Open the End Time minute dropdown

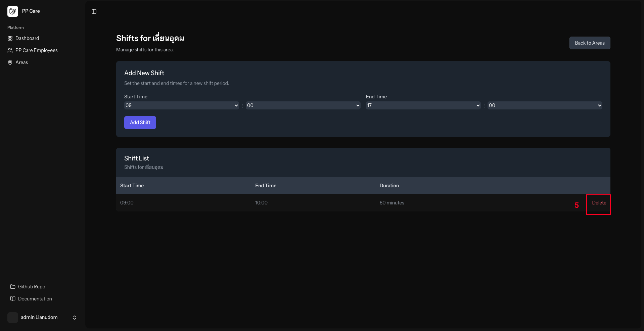545,105
